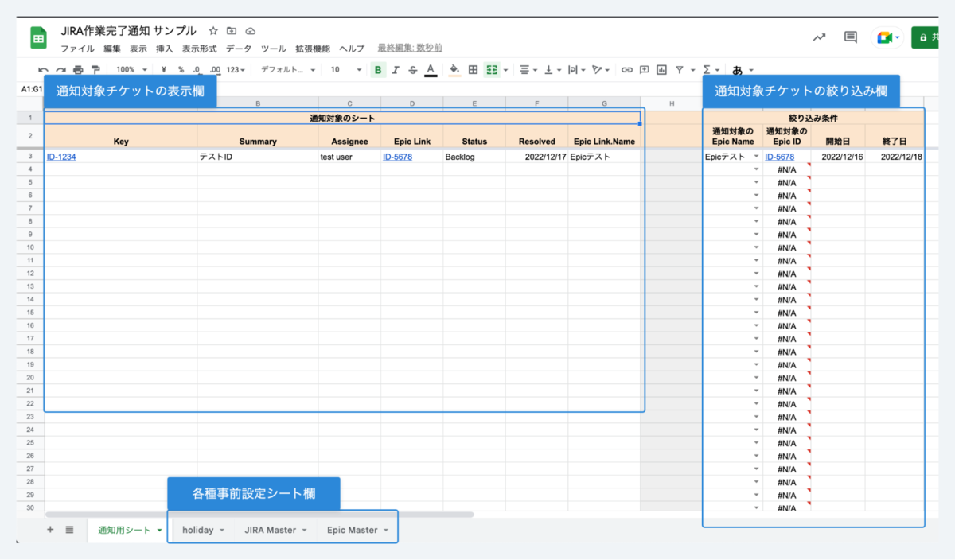The image size is (955, 560).
Task: Select the Backlog status cell
Action: coord(474,157)
